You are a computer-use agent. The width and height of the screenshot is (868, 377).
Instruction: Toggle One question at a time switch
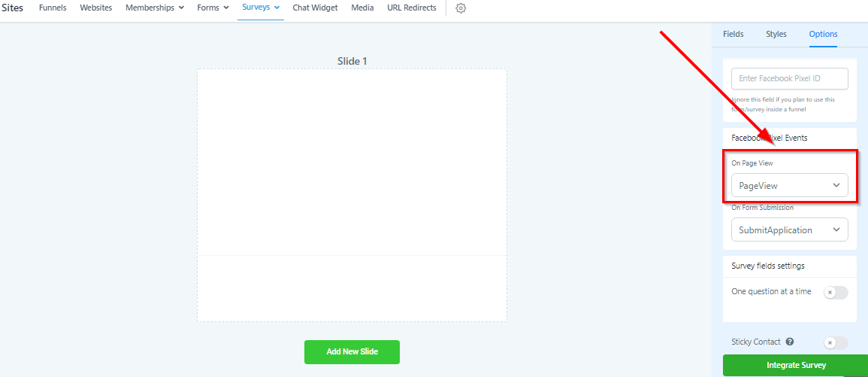836,292
